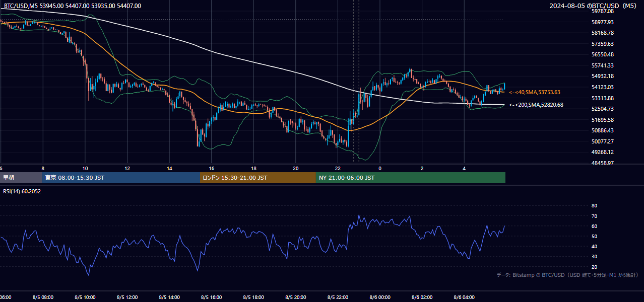Click the 8/6 02:00 time label

[x=422, y=297]
